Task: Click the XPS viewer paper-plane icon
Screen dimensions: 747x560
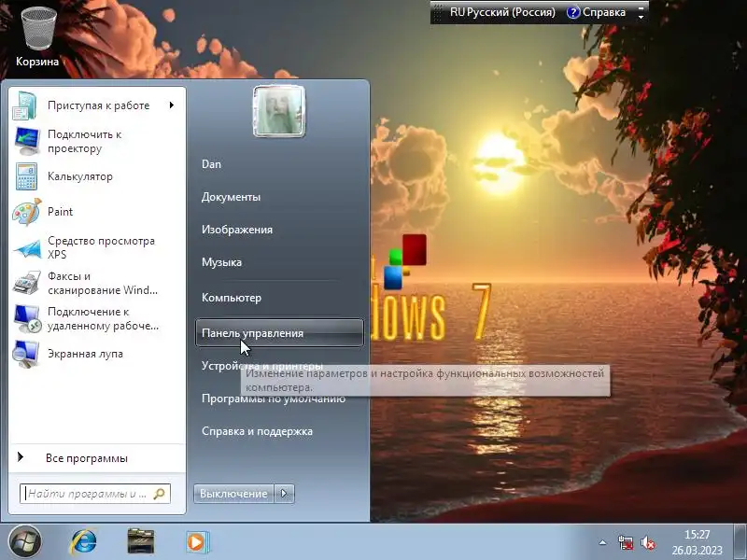Action: 27,247
